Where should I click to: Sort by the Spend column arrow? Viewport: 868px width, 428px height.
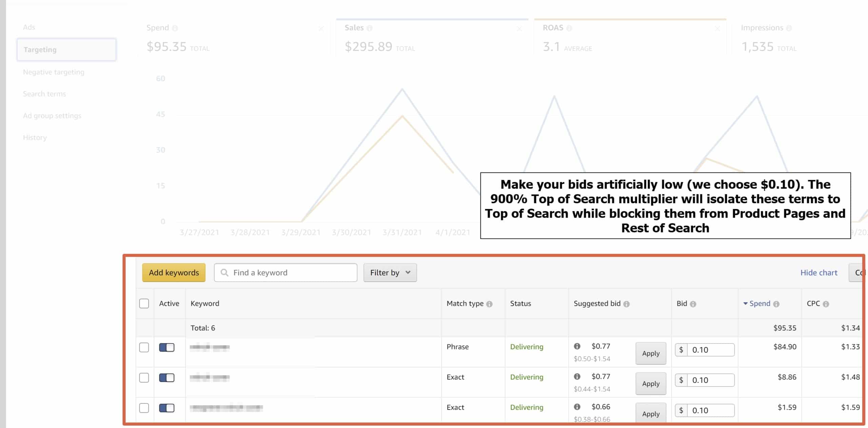pyautogui.click(x=746, y=303)
